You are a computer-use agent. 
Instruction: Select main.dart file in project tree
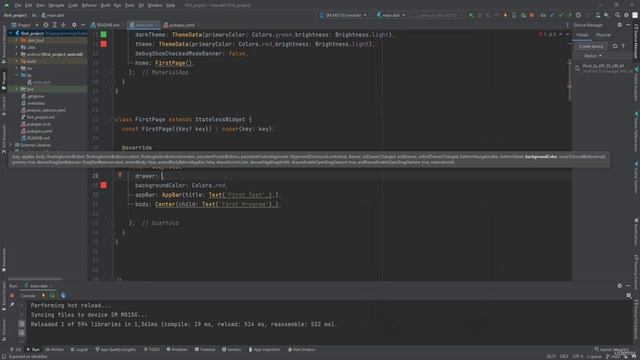pyautogui.click(x=39, y=82)
